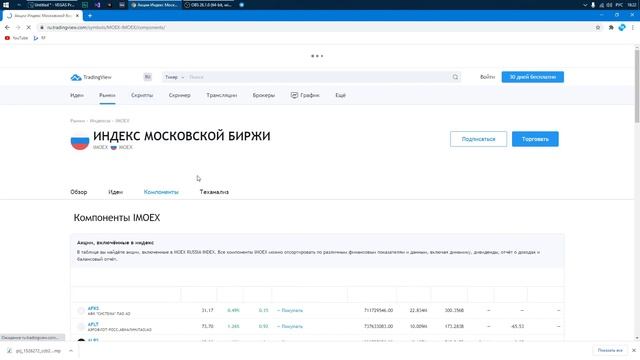
Task: Select the address bar URL
Action: tap(106, 27)
